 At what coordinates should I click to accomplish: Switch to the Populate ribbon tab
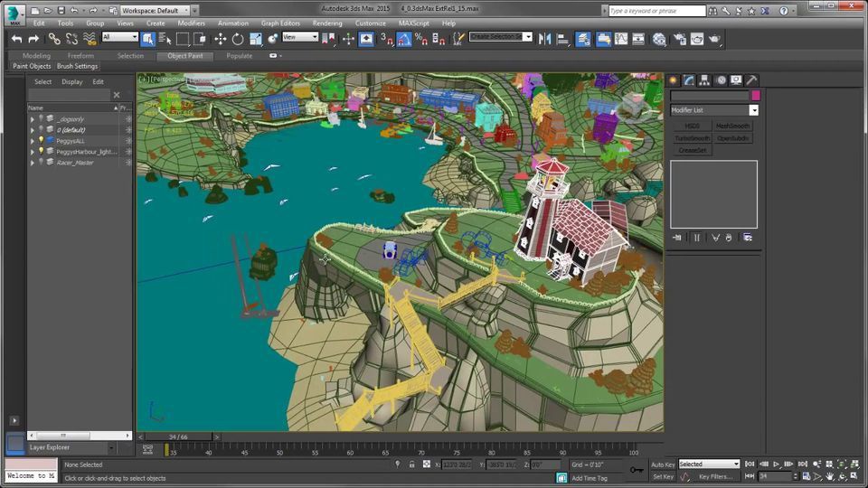[239, 56]
